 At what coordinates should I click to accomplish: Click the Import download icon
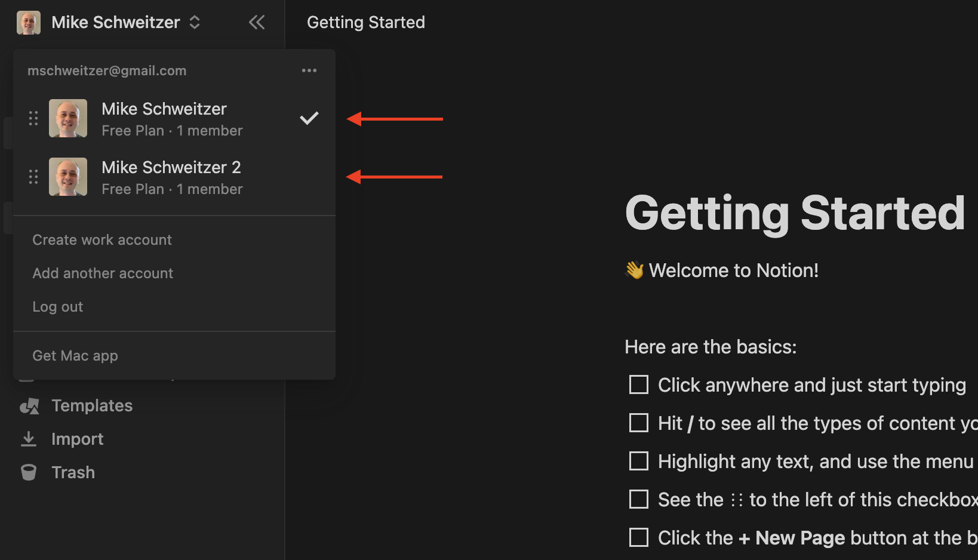29,439
